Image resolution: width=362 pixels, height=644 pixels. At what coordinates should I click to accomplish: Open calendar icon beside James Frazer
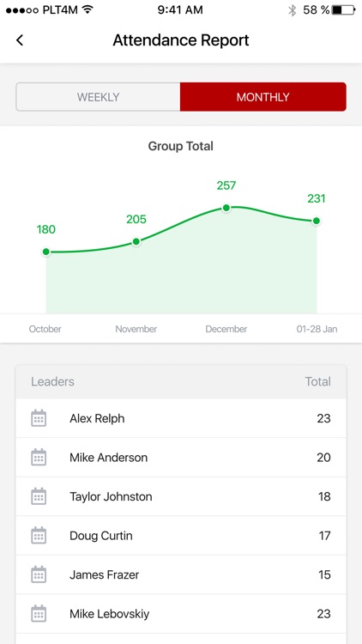point(39,574)
